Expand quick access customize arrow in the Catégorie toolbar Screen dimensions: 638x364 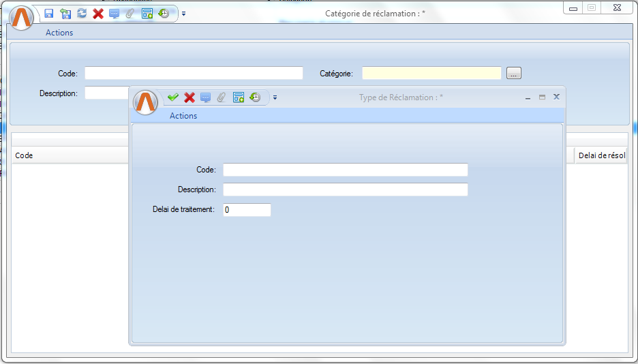(x=184, y=14)
